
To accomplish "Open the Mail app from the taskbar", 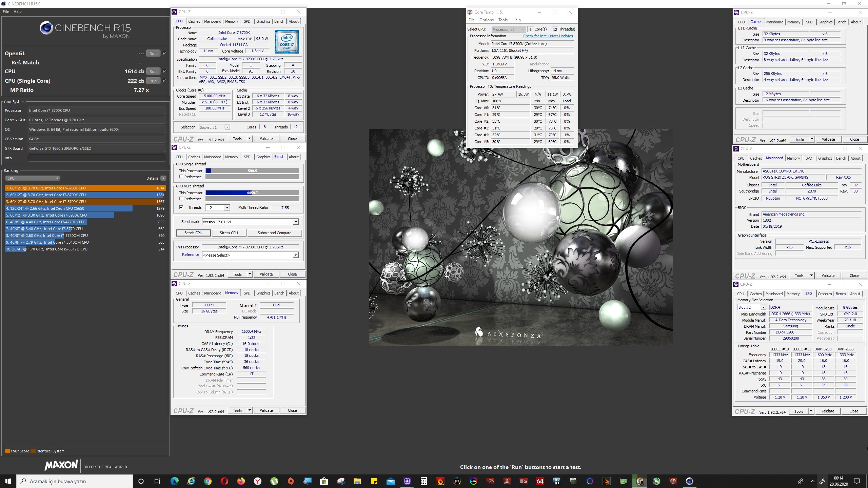I will [x=391, y=481].
